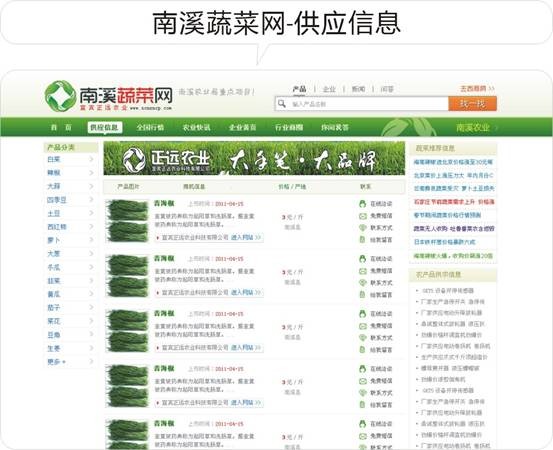Open the 首页 navigation item
The width and height of the screenshot is (553, 450).
(61, 127)
